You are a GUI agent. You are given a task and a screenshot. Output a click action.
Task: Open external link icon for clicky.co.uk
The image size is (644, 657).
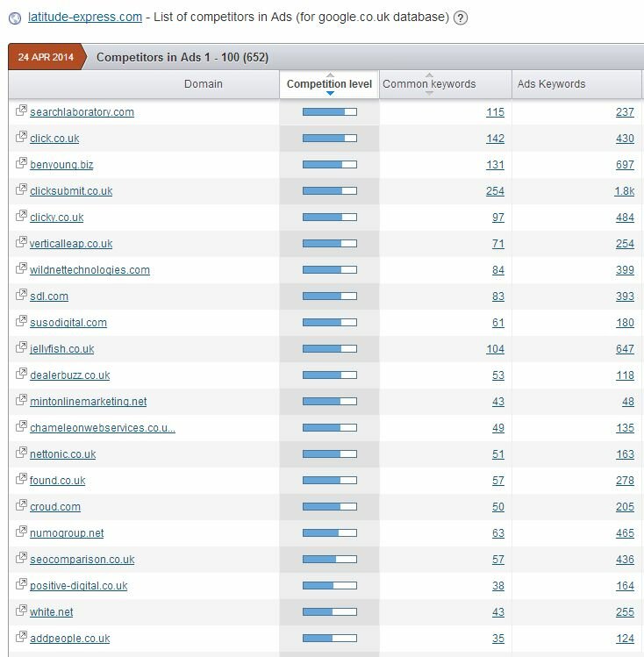coord(21,216)
